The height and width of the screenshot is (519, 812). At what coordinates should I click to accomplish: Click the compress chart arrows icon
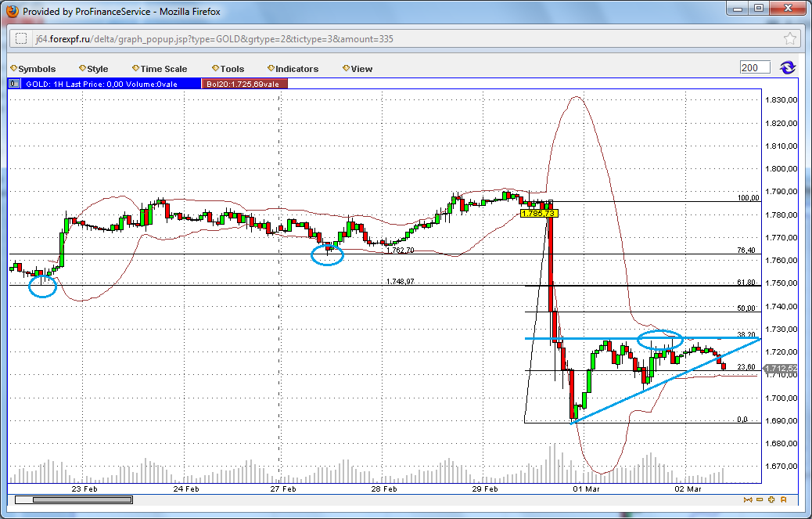click(748, 500)
